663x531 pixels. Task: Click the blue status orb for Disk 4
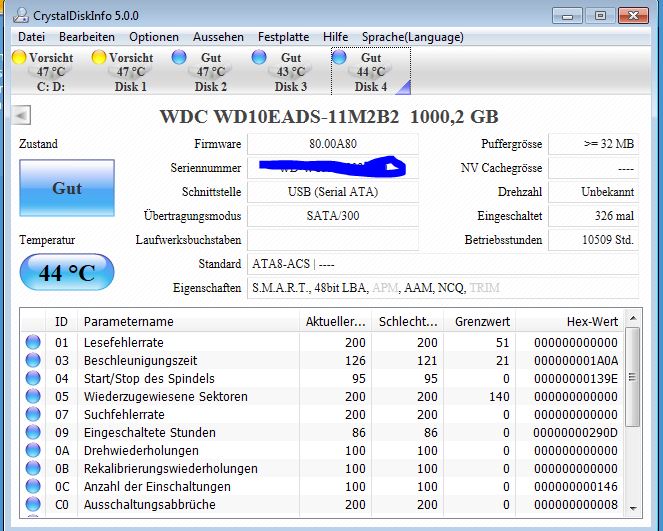(x=339, y=57)
